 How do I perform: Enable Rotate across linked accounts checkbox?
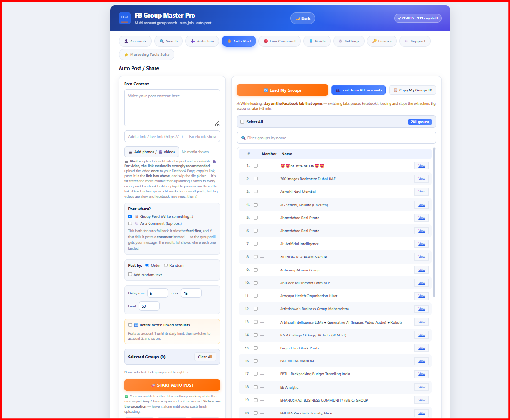[130, 325]
